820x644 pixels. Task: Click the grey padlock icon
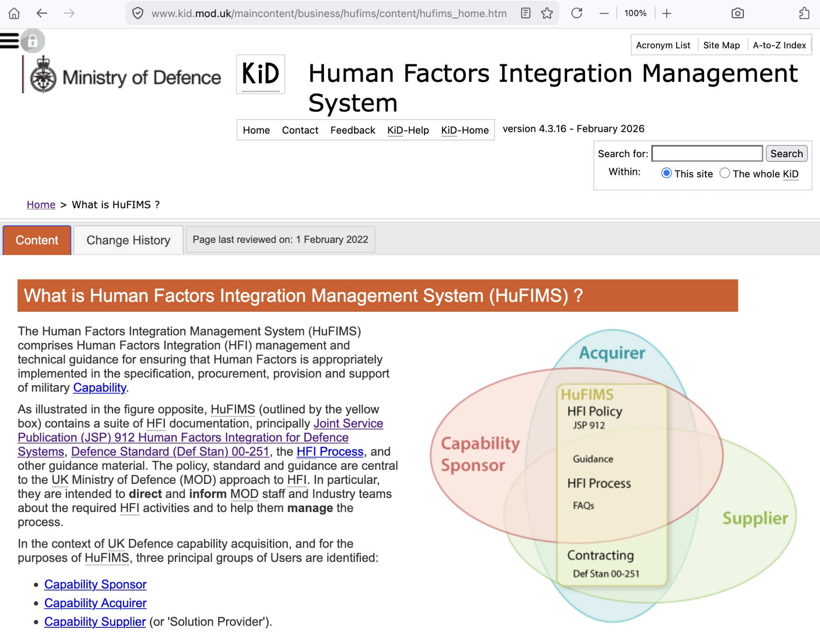32,41
